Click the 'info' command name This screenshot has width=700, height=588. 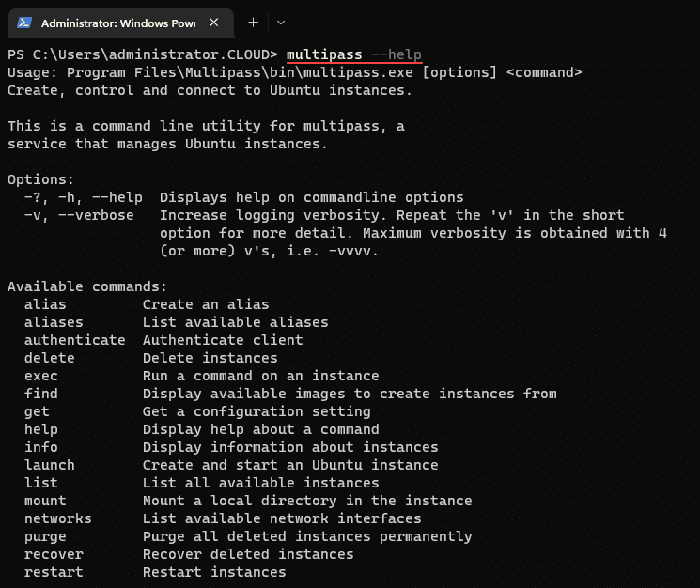click(41, 447)
